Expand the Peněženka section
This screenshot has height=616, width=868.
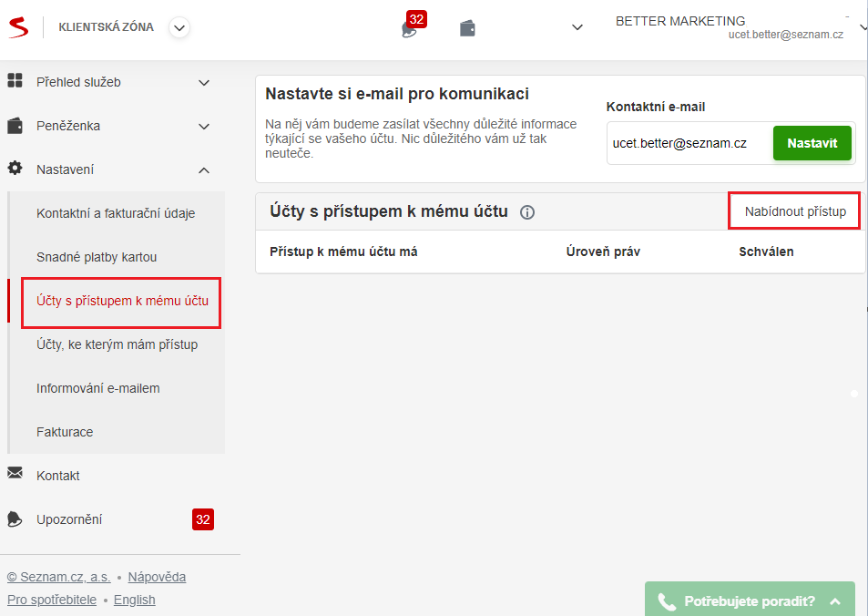[204, 127]
